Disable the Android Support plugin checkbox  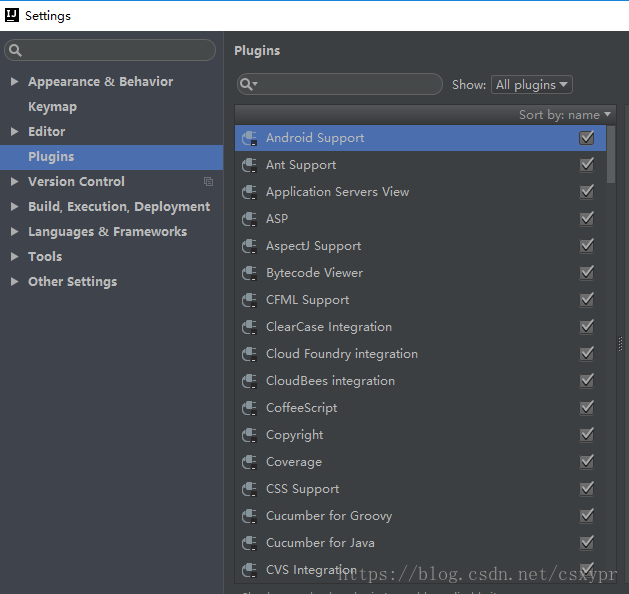[x=586, y=138]
